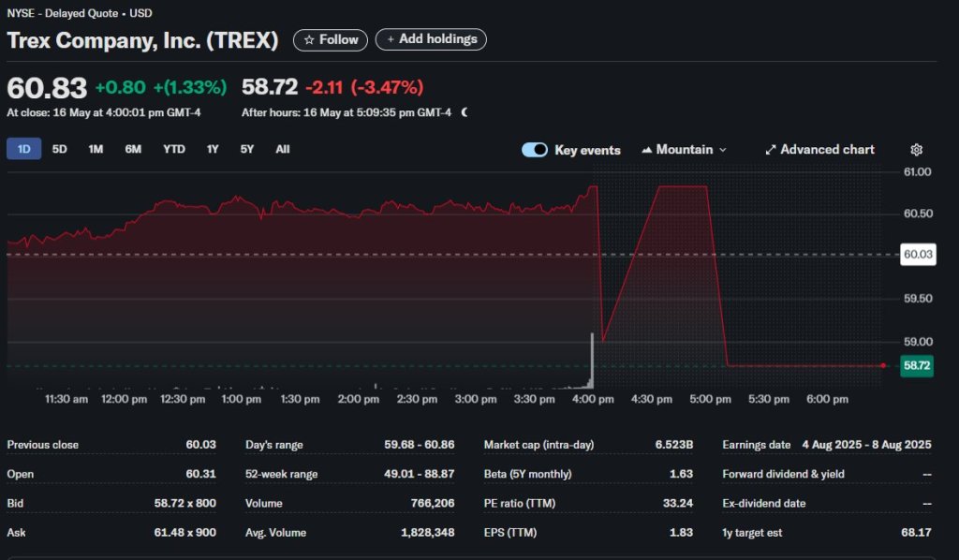The width and height of the screenshot is (959, 560).
Task: Select the 1Y time range
Action: pos(213,149)
